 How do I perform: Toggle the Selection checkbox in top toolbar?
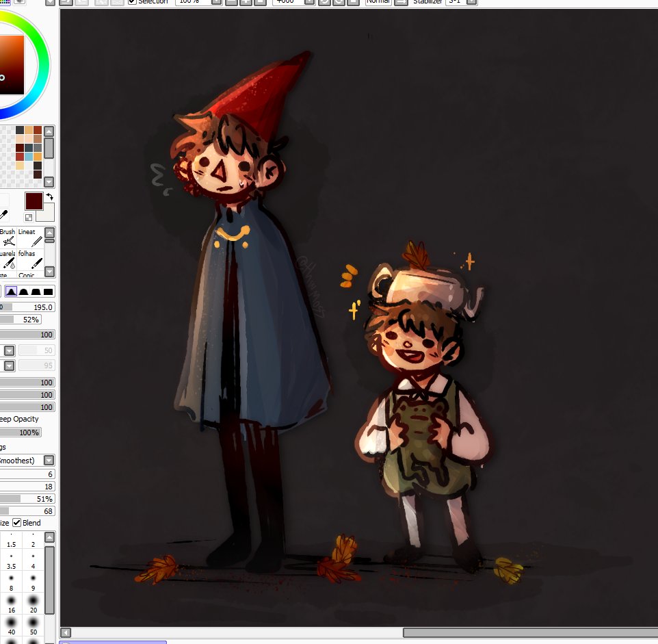coord(132,2)
